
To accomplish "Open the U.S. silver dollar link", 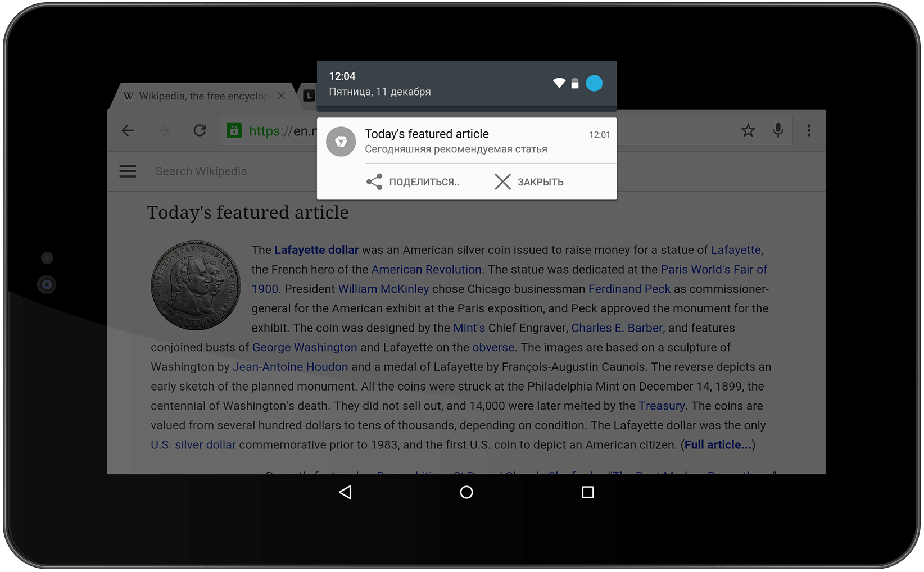I will pyautogui.click(x=193, y=444).
